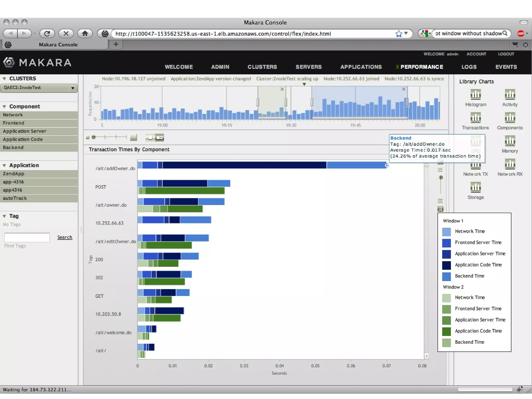Click the Find Tags input field
The width and height of the screenshot is (532, 399).
point(27,237)
